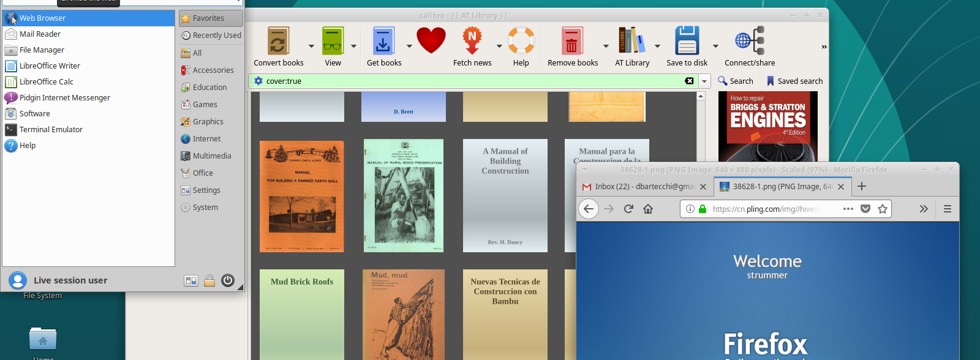Open Saved search in calibre

coord(794,81)
